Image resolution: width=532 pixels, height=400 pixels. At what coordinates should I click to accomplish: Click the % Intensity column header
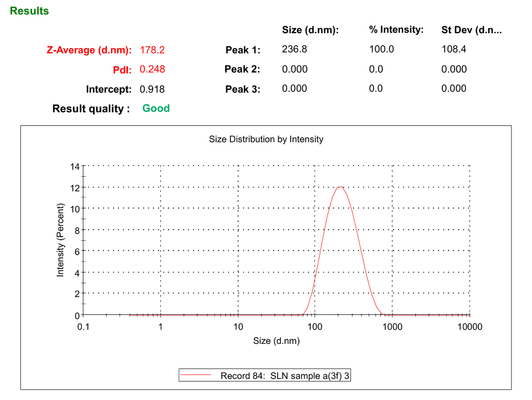click(396, 30)
